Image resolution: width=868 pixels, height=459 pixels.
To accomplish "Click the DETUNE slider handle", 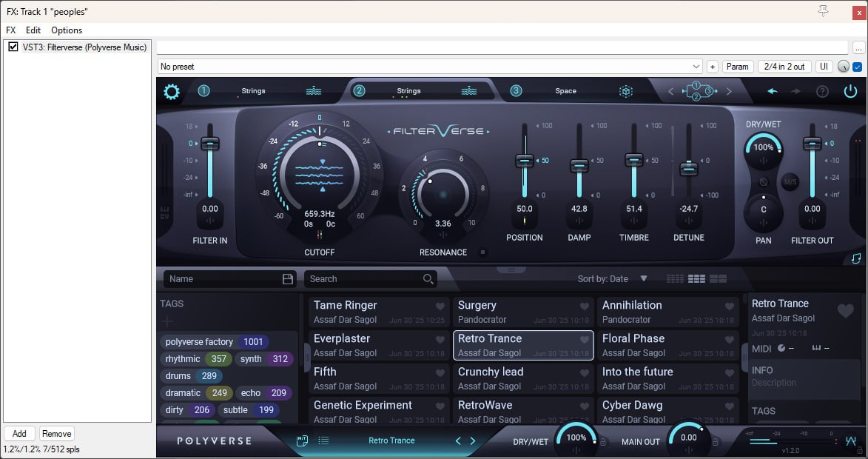I will click(x=689, y=168).
